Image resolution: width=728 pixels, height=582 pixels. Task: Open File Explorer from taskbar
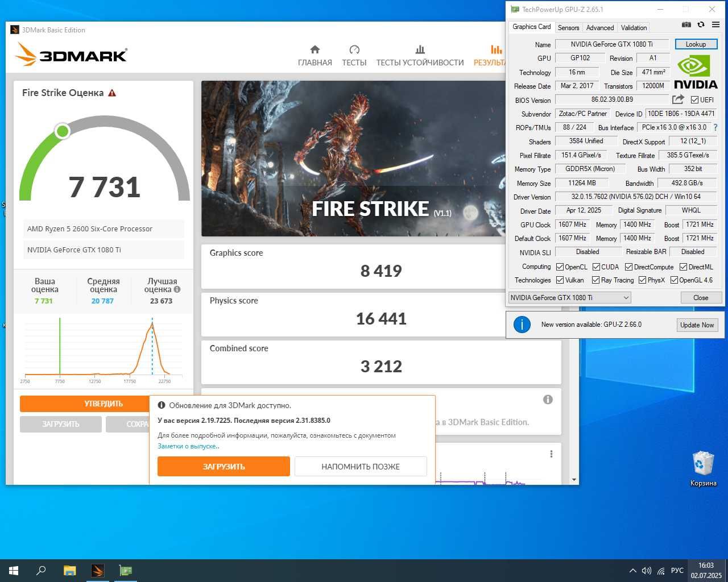tap(69, 571)
